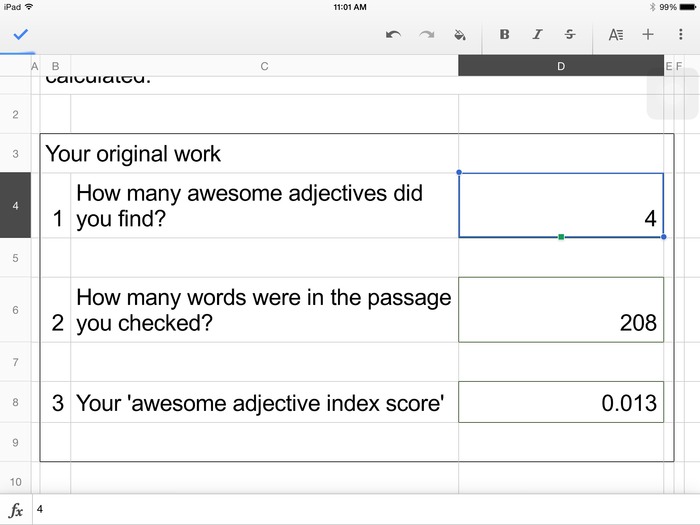Select row 4 header

15,205
